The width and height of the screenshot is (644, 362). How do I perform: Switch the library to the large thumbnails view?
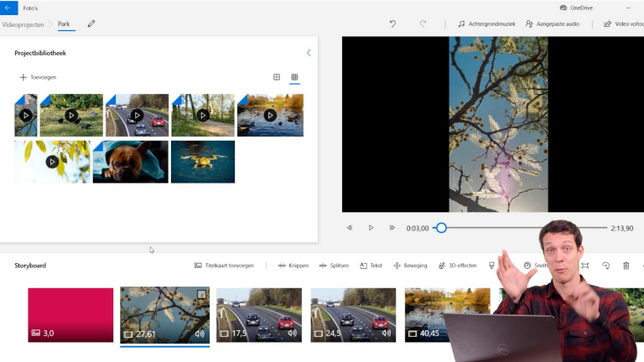click(277, 77)
